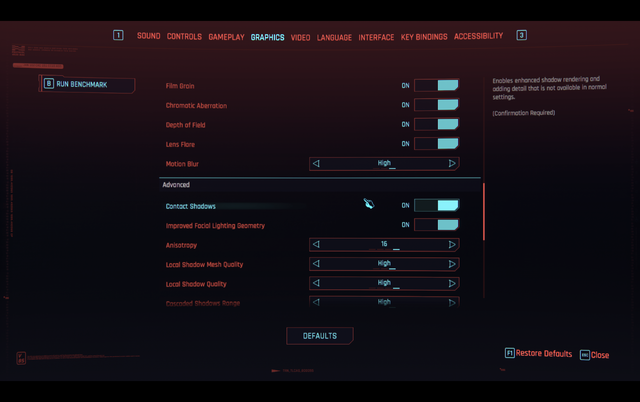Select the Contact Shadows setting label
Screen dimensions: 640x402
pyautogui.click(x=190, y=206)
